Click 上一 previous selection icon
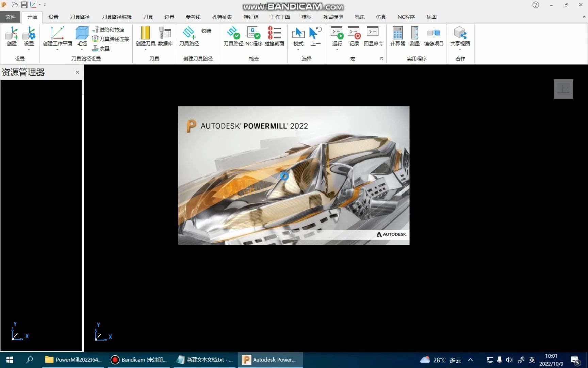 click(315, 33)
